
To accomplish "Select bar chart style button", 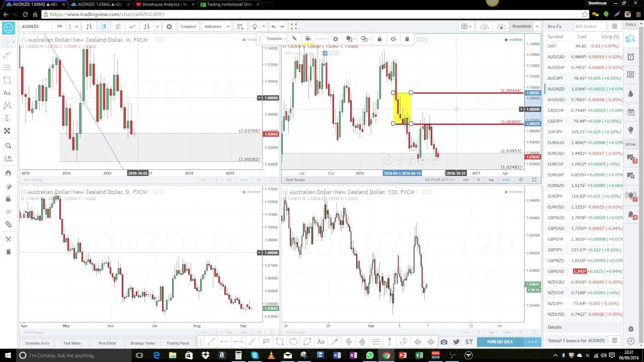I will click(89, 26).
